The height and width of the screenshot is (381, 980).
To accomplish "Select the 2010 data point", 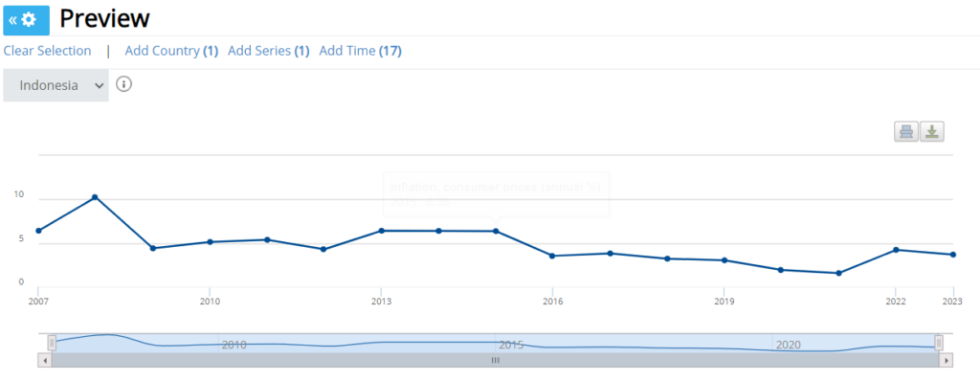I will [x=210, y=242].
